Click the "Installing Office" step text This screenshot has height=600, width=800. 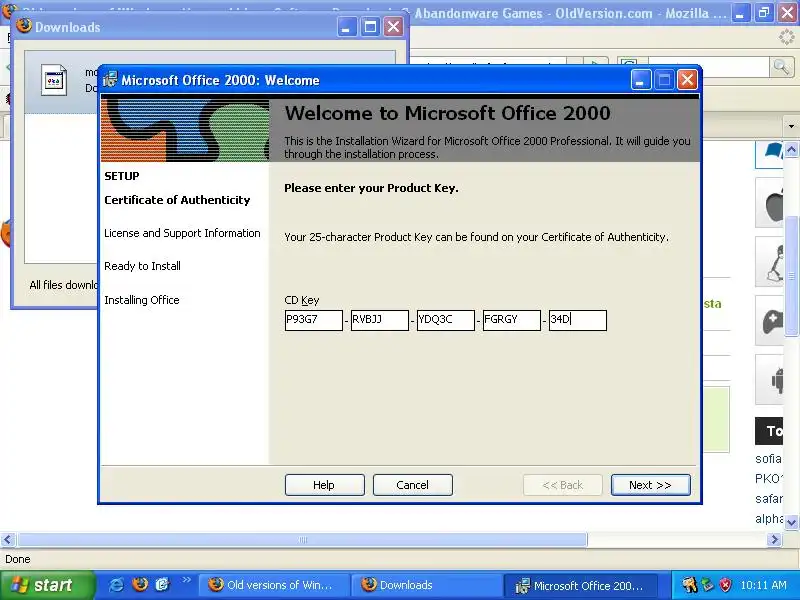(x=142, y=300)
